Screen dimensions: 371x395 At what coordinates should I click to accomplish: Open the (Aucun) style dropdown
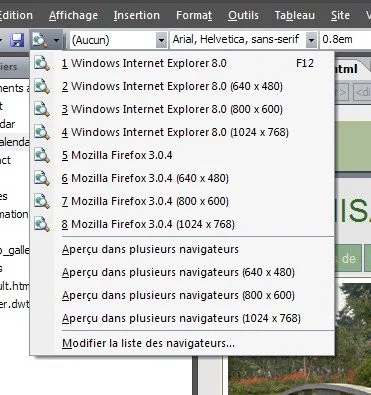(x=161, y=41)
